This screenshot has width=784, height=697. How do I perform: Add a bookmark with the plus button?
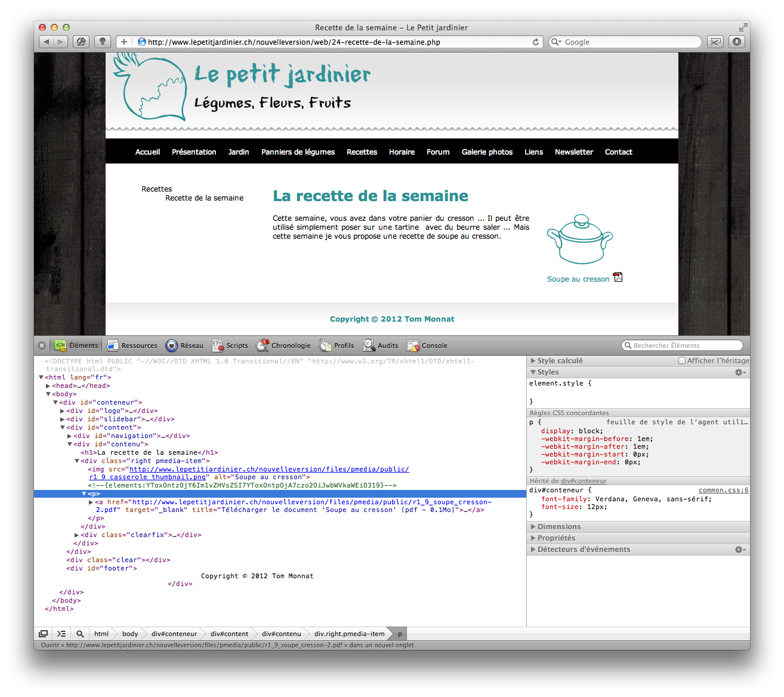coord(124,42)
